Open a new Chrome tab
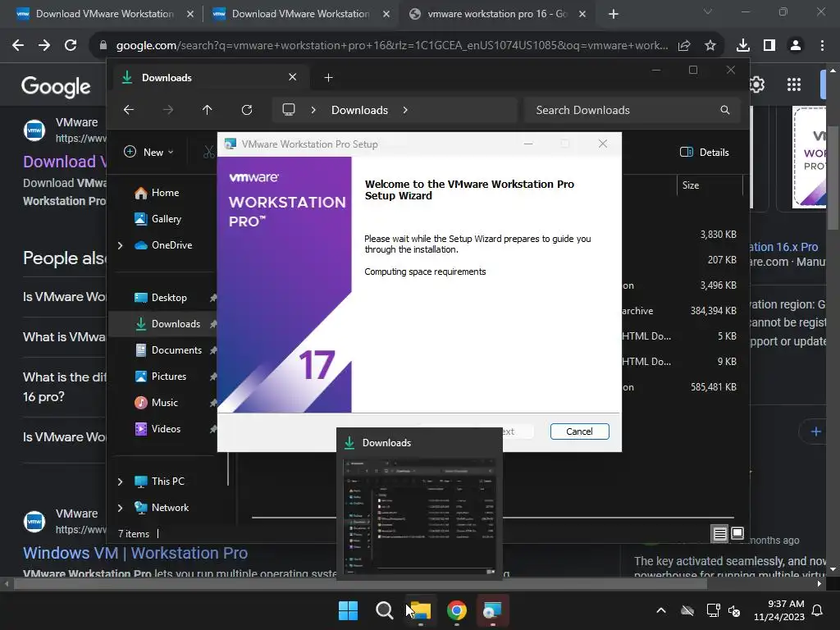840x630 pixels. (x=614, y=14)
